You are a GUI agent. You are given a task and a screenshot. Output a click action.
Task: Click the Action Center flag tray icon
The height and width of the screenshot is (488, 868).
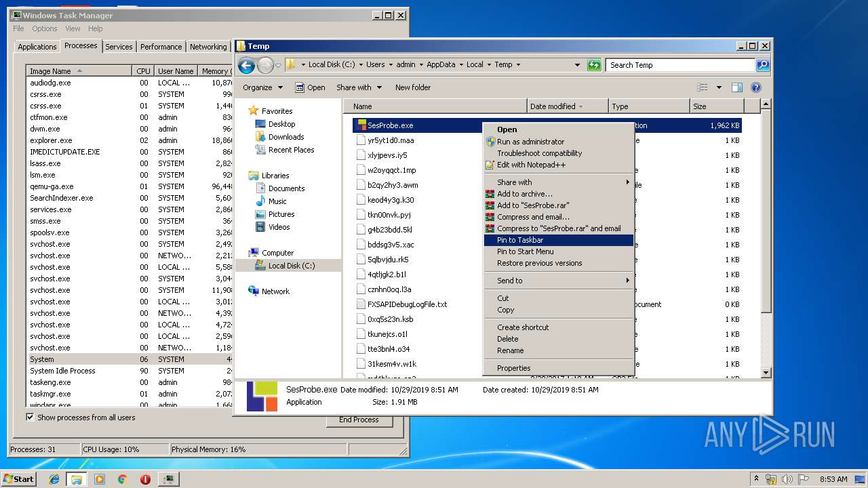802,479
